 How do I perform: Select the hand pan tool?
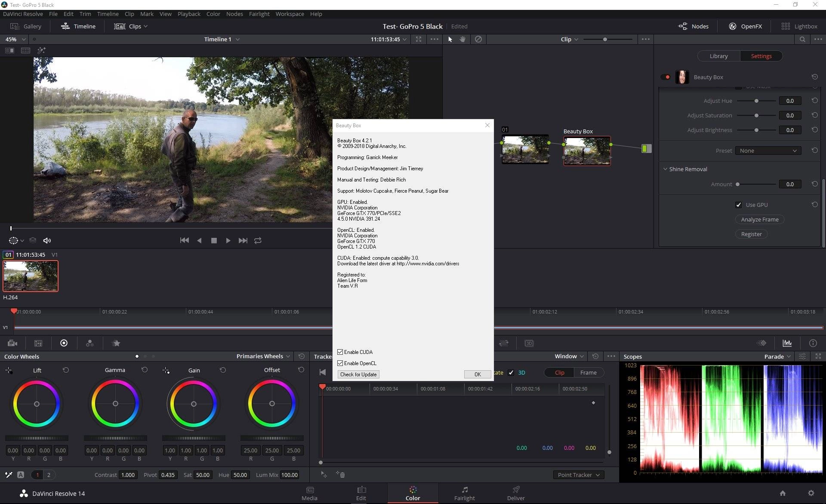coord(463,39)
